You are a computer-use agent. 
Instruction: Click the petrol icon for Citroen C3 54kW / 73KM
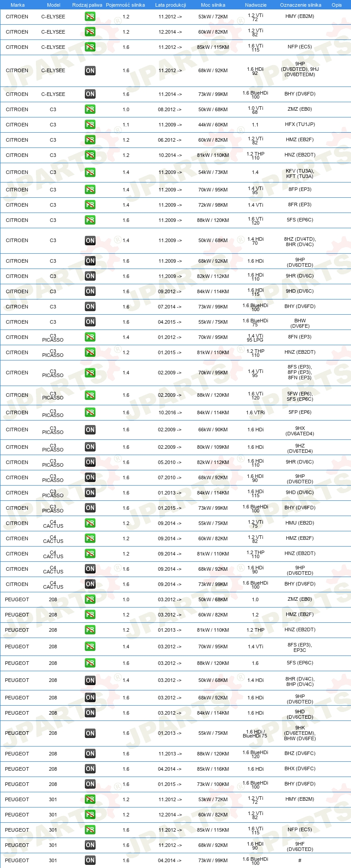point(90,172)
